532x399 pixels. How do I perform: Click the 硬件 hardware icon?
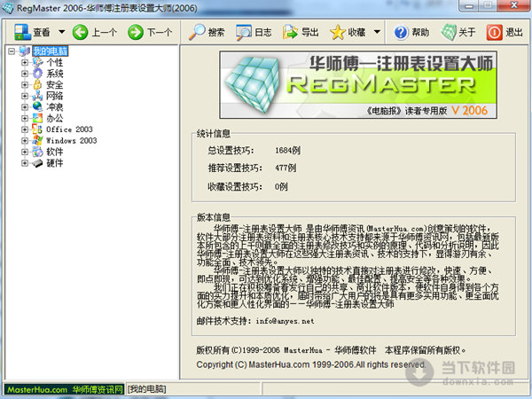coord(37,163)
